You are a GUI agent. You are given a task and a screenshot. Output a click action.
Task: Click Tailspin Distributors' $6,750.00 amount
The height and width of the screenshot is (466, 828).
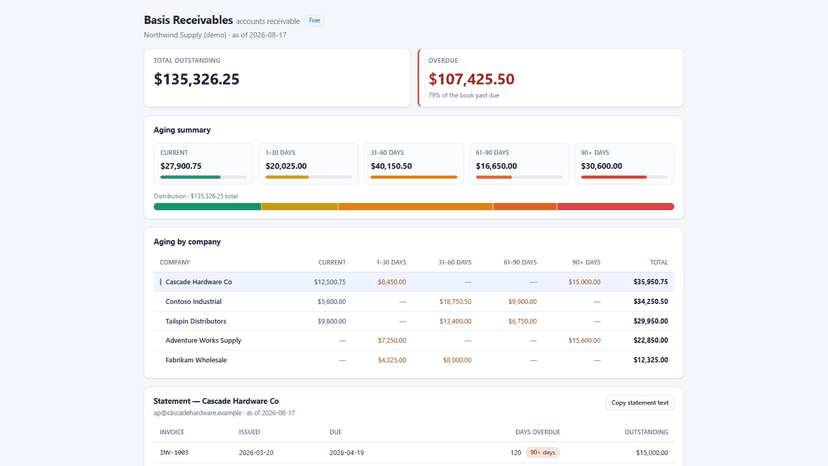522,321
